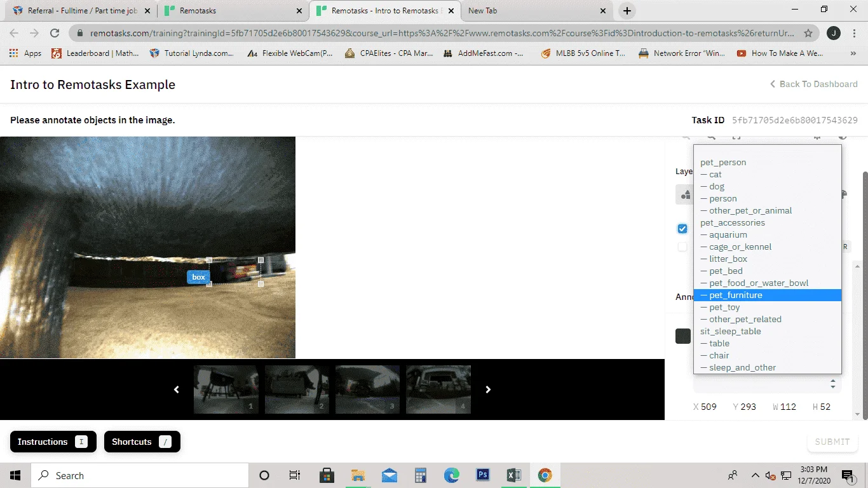Open the Apps bookmarks shortcut

point(25,53)
